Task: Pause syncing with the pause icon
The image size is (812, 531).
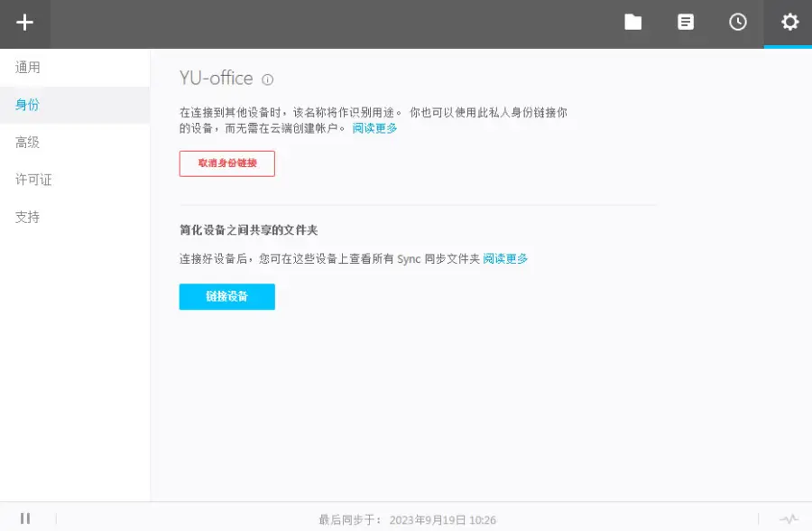Action: [25, 518]
